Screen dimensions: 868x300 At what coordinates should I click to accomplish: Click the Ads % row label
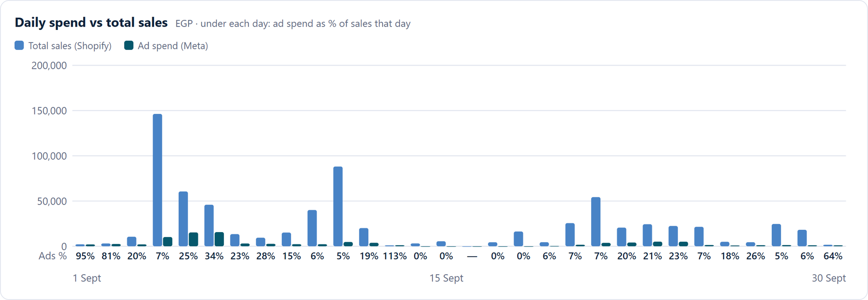coord(52,256)
